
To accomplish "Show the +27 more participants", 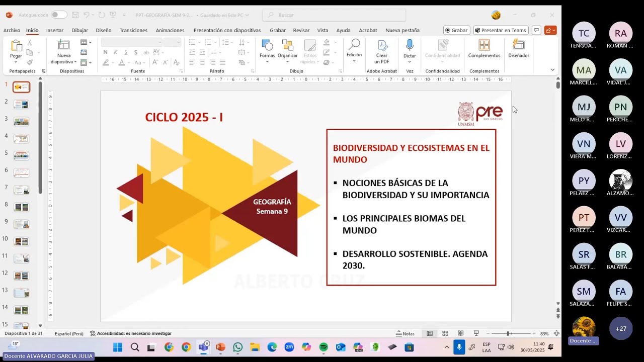I will [x=621, y=328].
